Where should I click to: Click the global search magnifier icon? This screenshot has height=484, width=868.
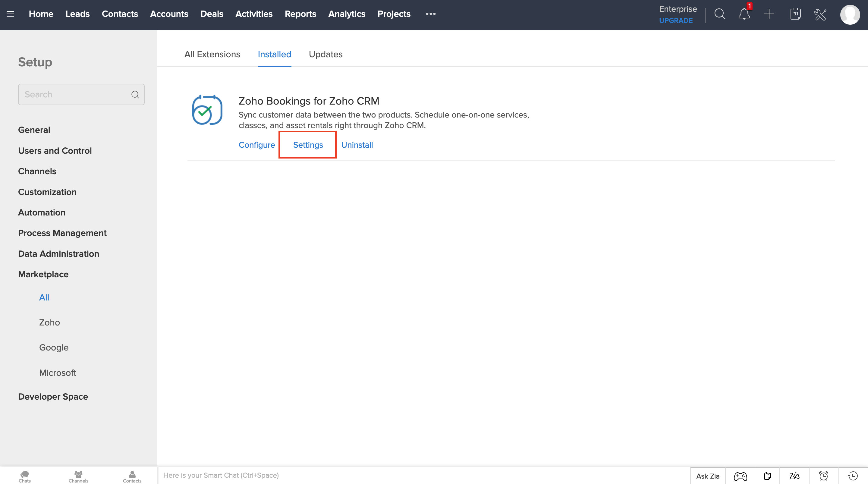(720, 14)
